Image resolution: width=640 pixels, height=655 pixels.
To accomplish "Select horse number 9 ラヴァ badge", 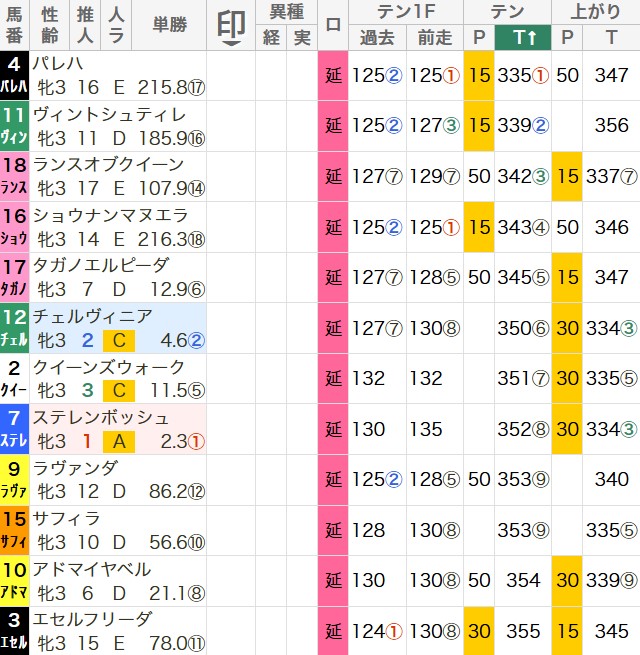I will click(x=15, y=480).
